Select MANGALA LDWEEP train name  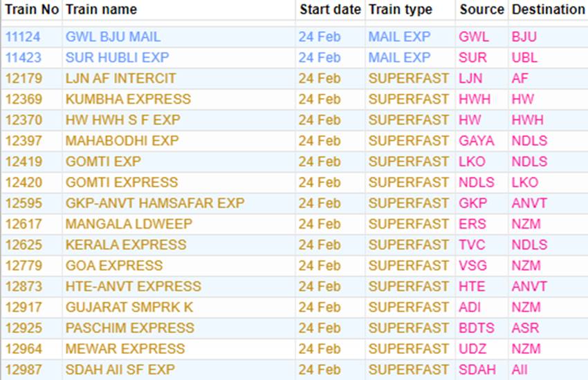click(129, 224)
